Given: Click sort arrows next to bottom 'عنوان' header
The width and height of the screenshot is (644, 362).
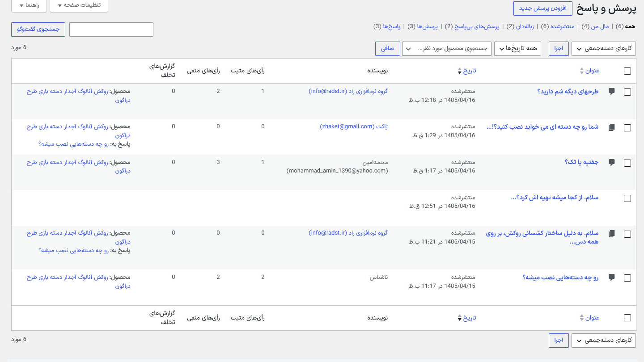Looking at the screenshot, I should click(582, 318).
